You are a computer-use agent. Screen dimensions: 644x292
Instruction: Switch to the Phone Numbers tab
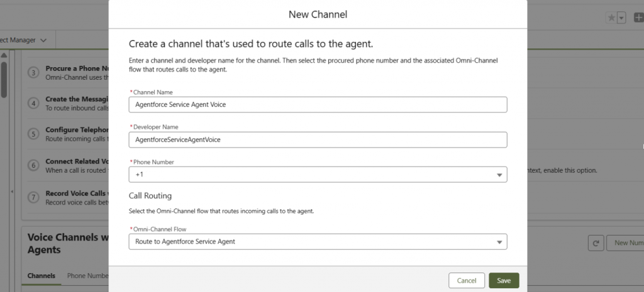pyautogui.click(x=87, y=276)
